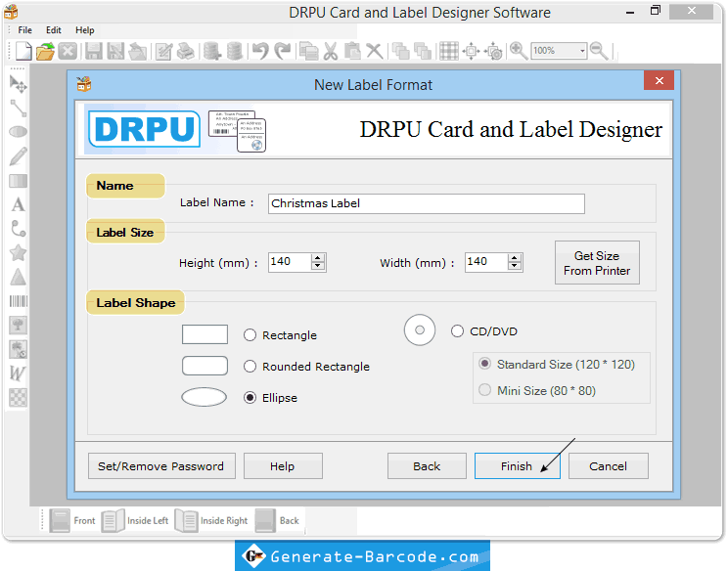Click the New document toolbar icon
728x571 pixels.
click(x=23, y=51)
